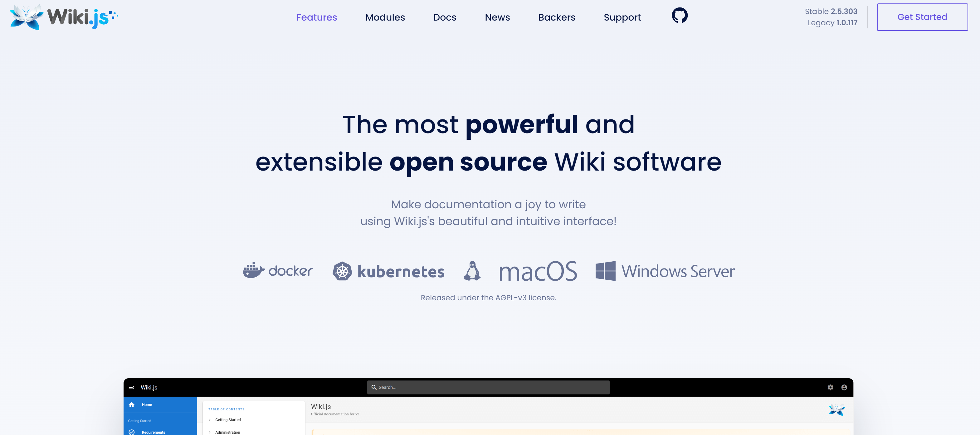Toggle the hamburger menu in demo wiki

pyautogui.click(x=132, y=388)
